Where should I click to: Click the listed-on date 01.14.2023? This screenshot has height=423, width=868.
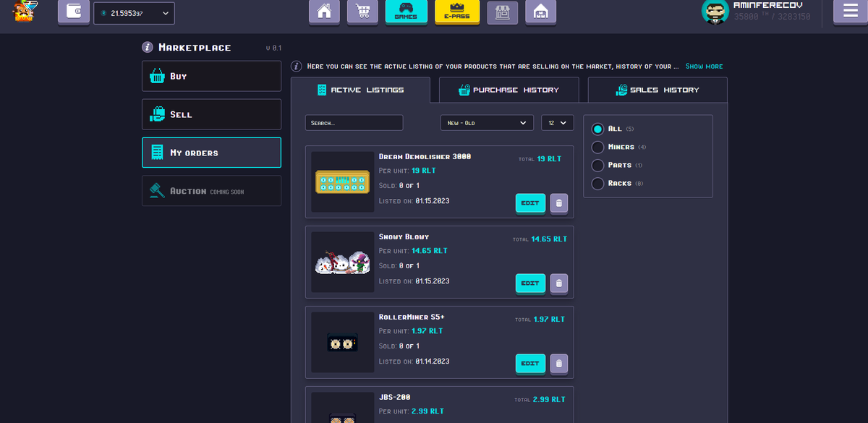(x=433, y=361)
